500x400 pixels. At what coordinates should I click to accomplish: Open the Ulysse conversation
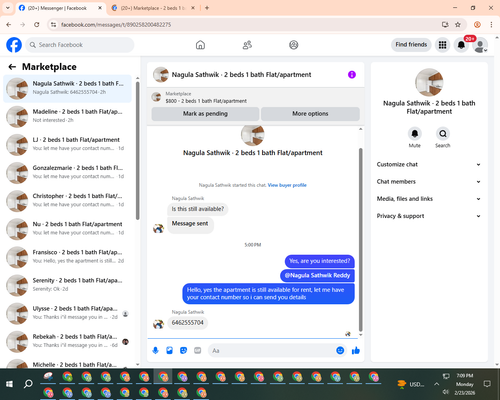click(68, 314)
